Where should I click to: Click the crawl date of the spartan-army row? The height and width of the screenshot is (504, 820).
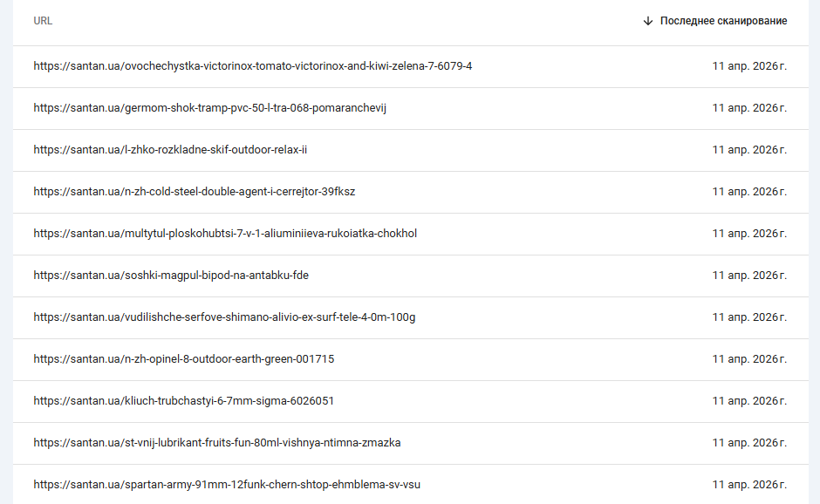749,485
